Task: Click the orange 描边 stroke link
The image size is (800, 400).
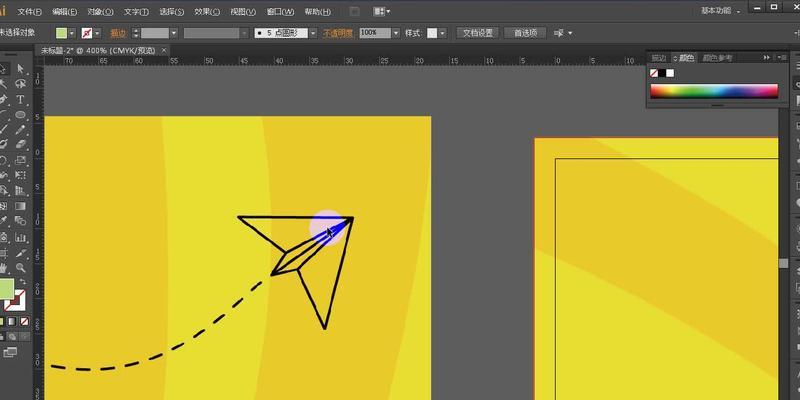Action: pyautogui.click(x=118, y=33)
